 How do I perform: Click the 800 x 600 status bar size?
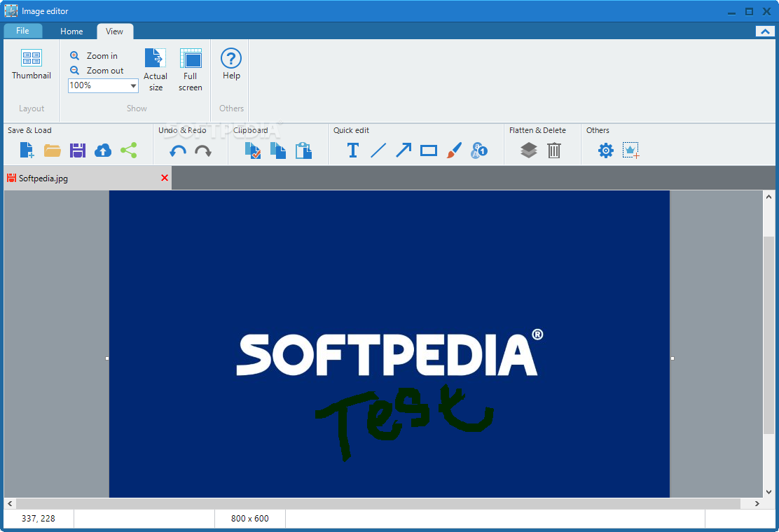coord(250,519)
